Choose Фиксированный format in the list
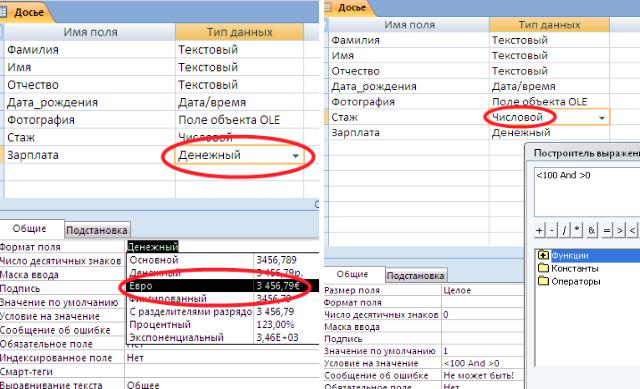Screen dimensions: 640x389 (223, 299)
